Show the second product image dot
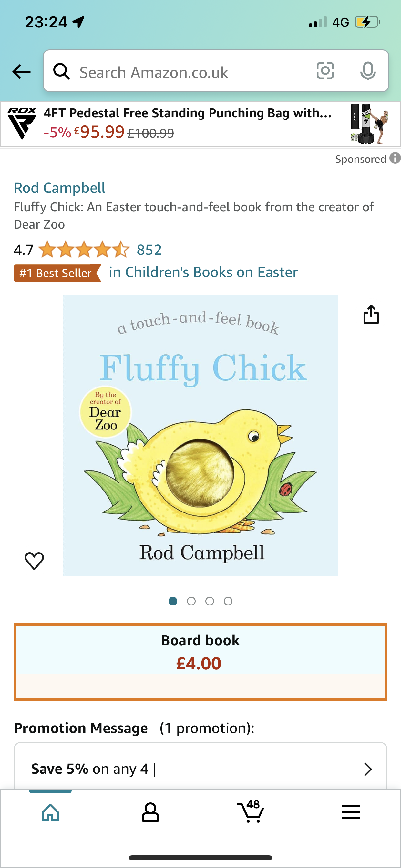This screenshot has width=401, height=868. click(191, 601)
